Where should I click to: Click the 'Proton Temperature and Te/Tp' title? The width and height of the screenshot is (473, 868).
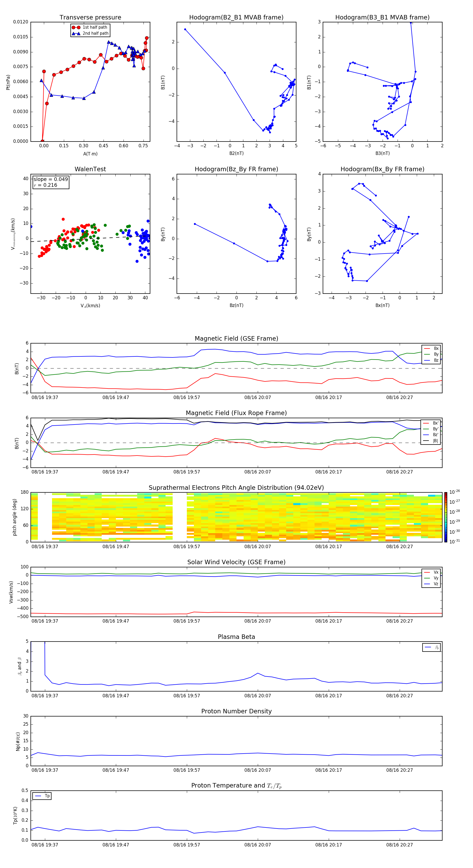[x=236, y=785]
